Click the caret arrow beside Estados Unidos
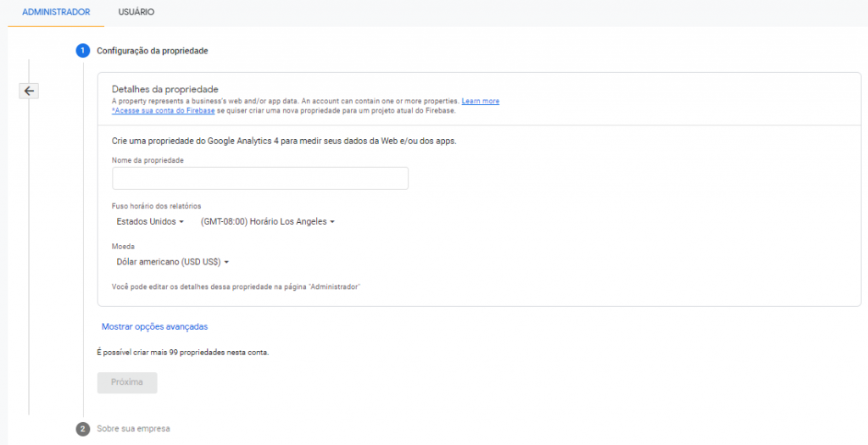 click(x=181, y=222)
